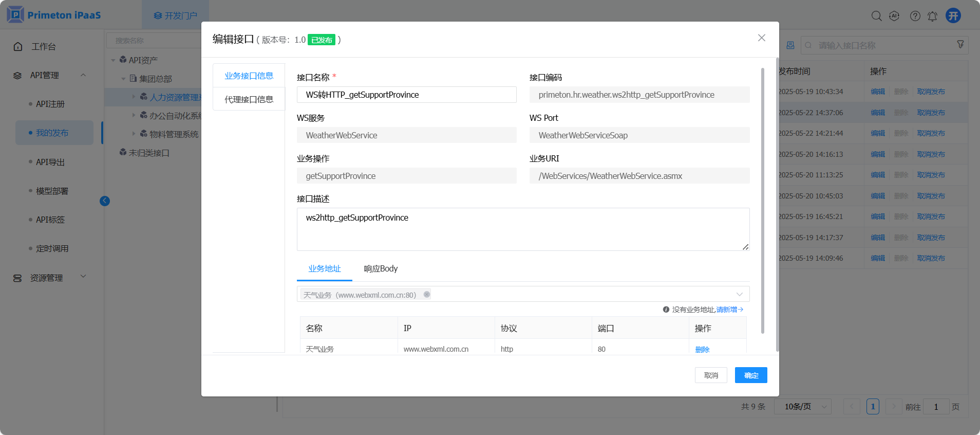Viewport: 980px width, 435px height.
Task: Click the search magnifier icon in header
Action: click(x=876, y=16)
